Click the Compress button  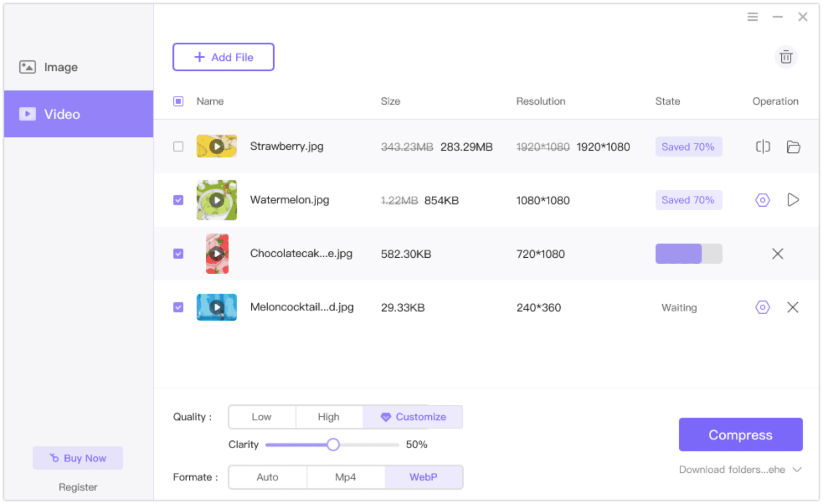[x=740, y=435]
